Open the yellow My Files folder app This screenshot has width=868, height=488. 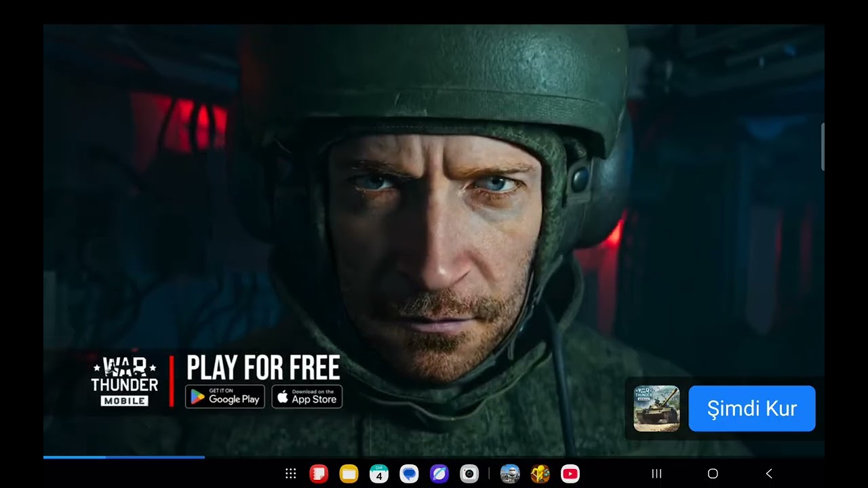pyautogui.click(x=349, y=474)
